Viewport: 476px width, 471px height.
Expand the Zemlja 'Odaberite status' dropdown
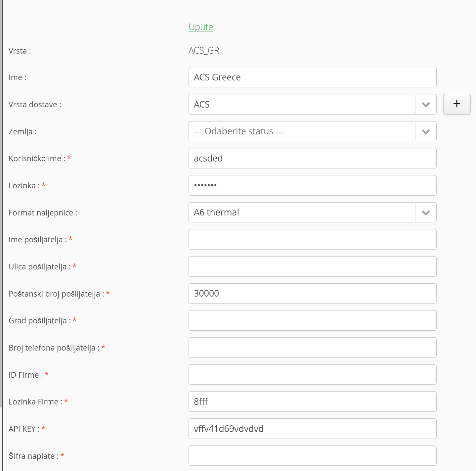click(x=312, y=131)
